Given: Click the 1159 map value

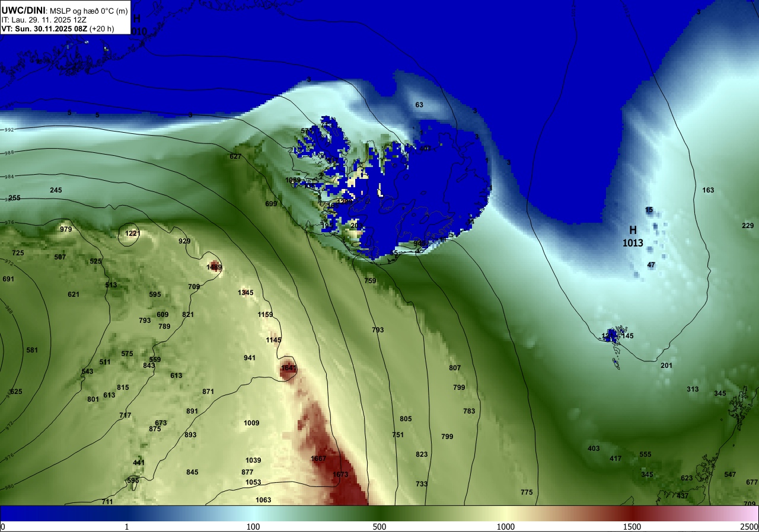Looking at the screenshot, I should click(x=266, y=315).
